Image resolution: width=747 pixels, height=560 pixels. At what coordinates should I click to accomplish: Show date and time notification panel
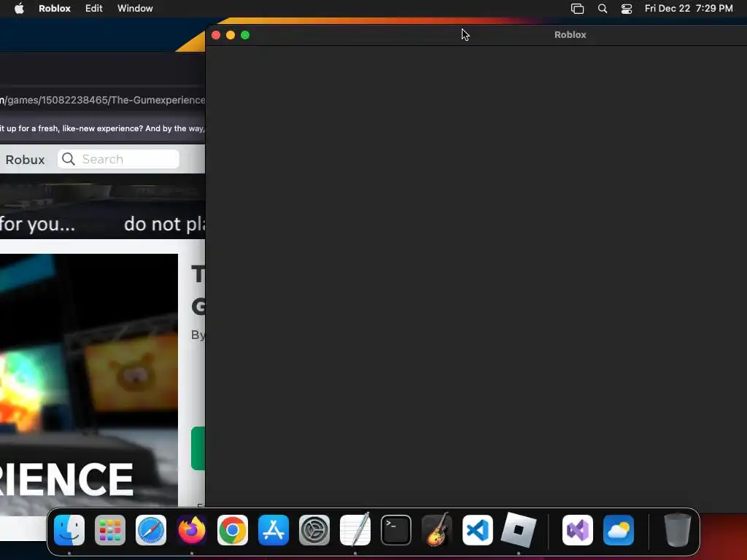689,9
